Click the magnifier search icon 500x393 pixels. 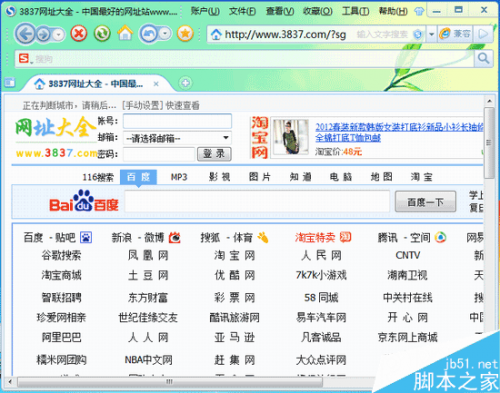[483, 59]
